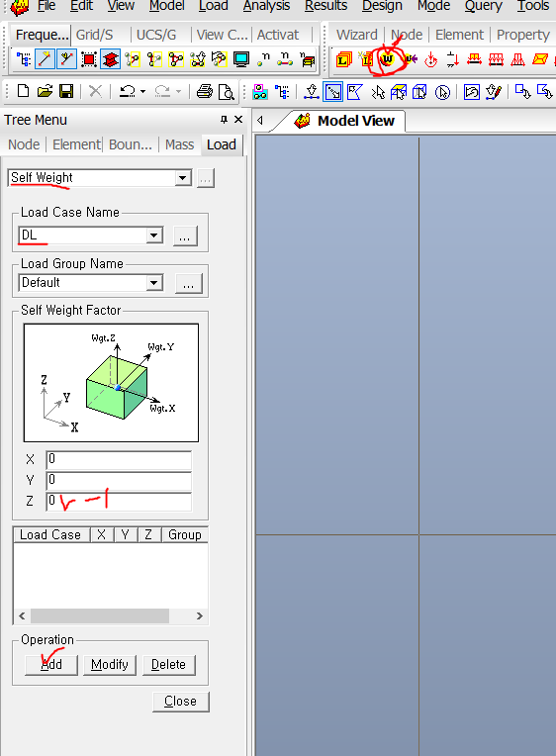Click the left arrow of the load list scrollbar
556x756 pixels.
click(22, 616)
